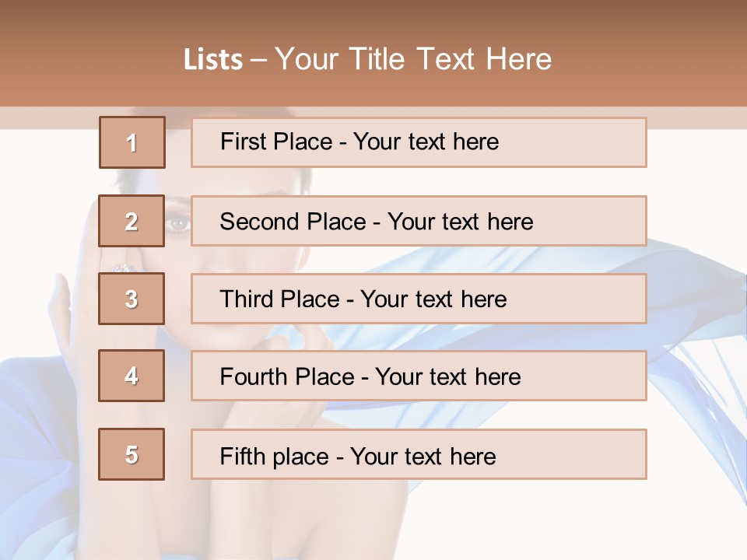
Task: Select the Fourth Place text box
Action: tap(419, 376)
